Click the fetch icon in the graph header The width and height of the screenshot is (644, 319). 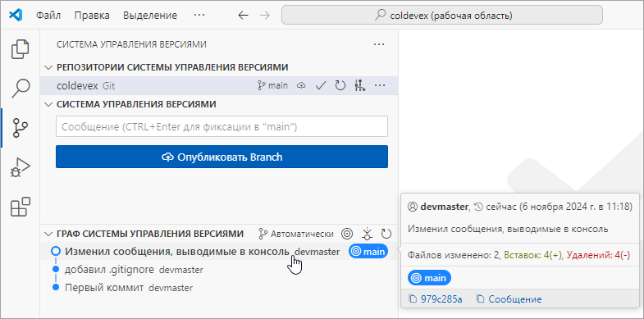(367, 234)
